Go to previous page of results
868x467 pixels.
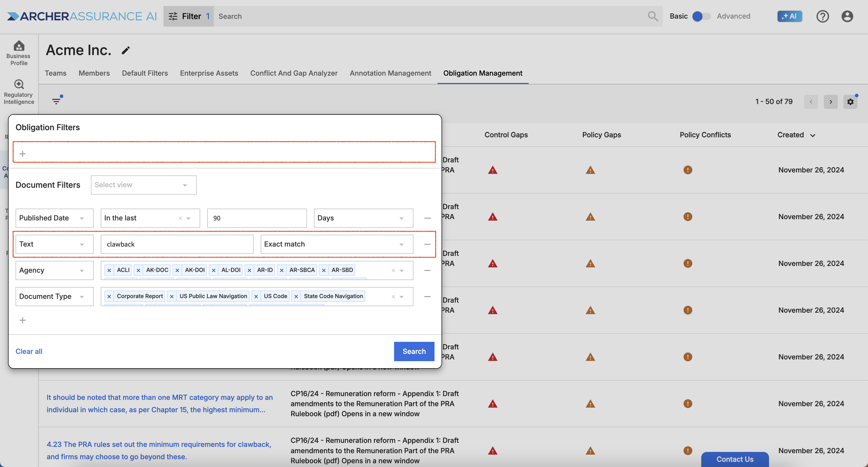coord(811,102)
